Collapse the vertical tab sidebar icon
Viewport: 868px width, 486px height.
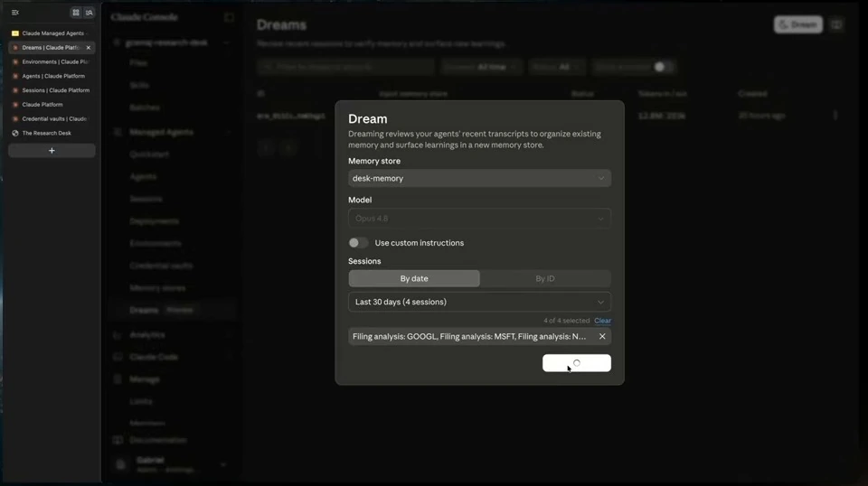coord(15,12)
